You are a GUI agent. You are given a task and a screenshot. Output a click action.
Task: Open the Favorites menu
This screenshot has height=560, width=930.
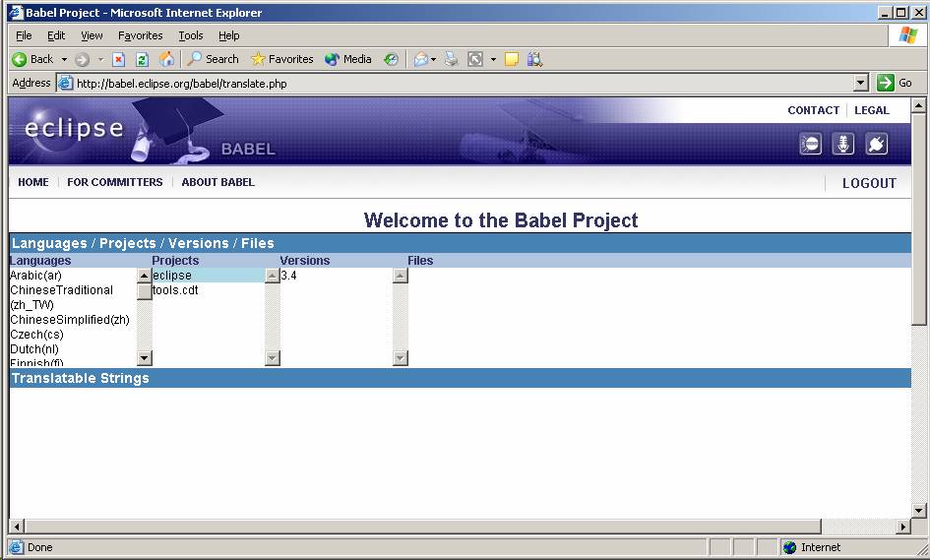(x=141, y=35)
